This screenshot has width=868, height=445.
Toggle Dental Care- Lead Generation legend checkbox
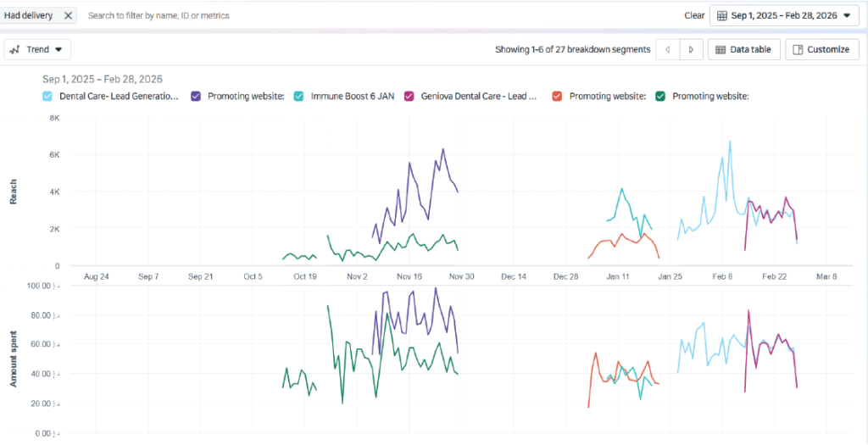point(47,97)
